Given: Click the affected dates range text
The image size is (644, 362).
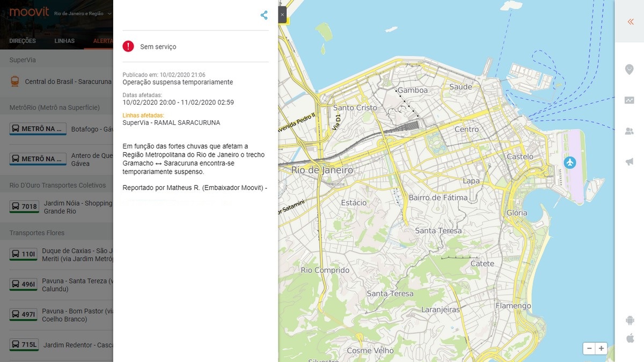Looking at the screenshot, I should click(x=178, y=102).
